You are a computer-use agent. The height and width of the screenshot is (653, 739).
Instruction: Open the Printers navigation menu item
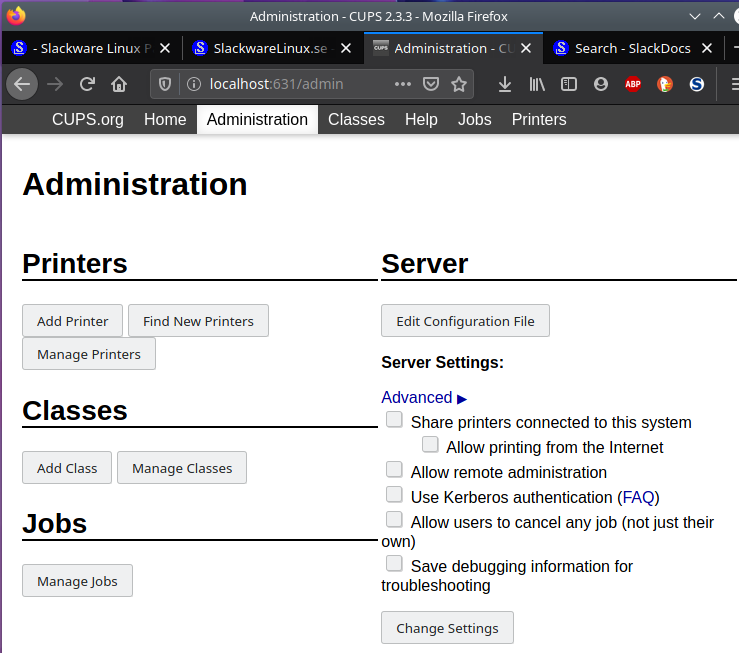point(539,120)
